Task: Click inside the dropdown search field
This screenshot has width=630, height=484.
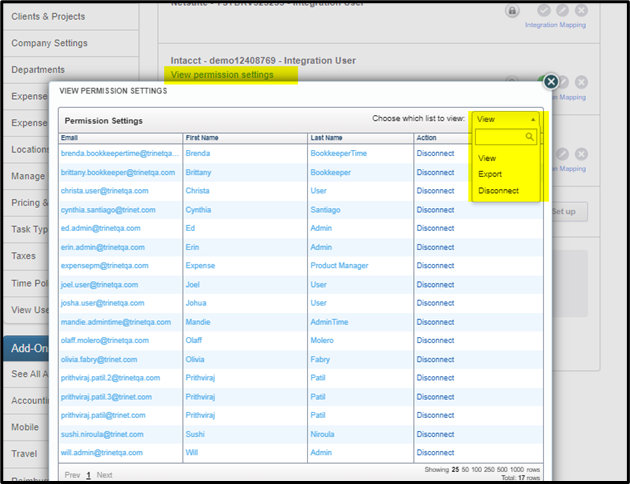Action: 500,136
